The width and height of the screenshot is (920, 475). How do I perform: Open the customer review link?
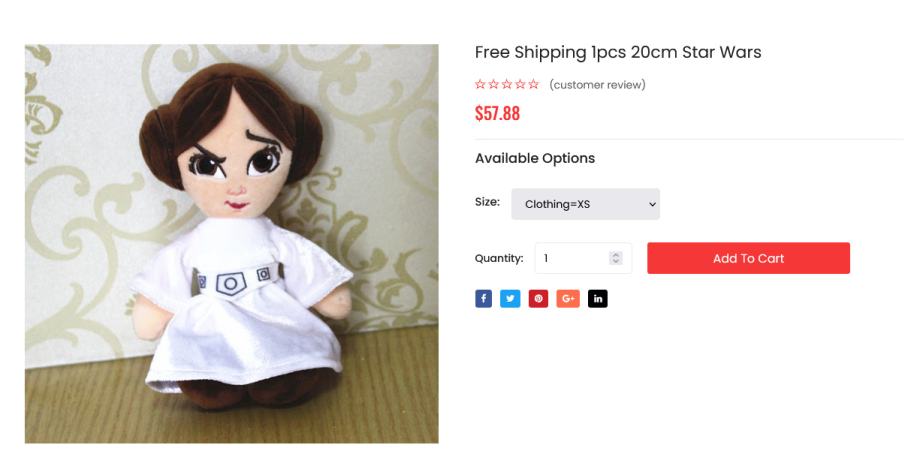[597, 84]
